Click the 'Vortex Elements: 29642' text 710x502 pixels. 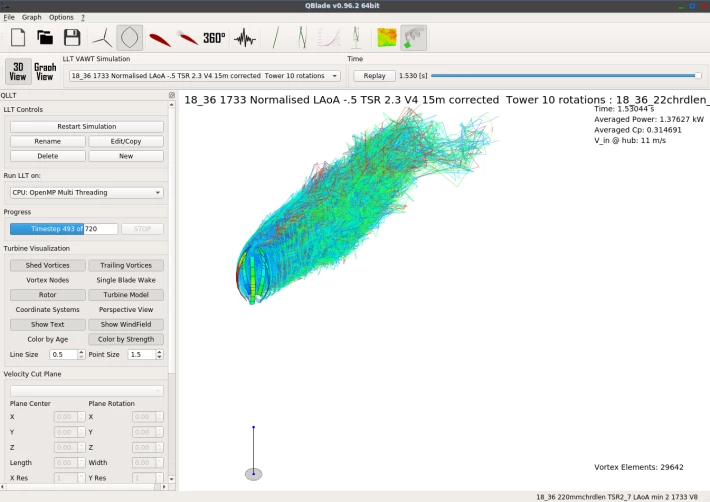point(638,467)
